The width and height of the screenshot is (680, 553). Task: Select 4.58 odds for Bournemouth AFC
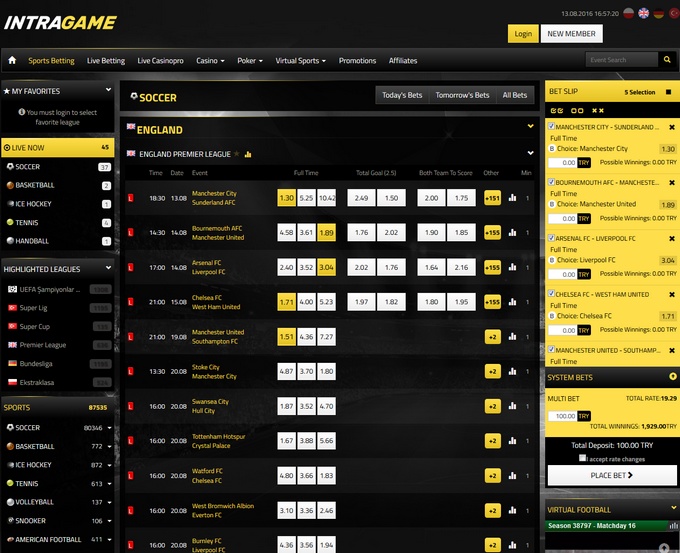click(286, 232)
